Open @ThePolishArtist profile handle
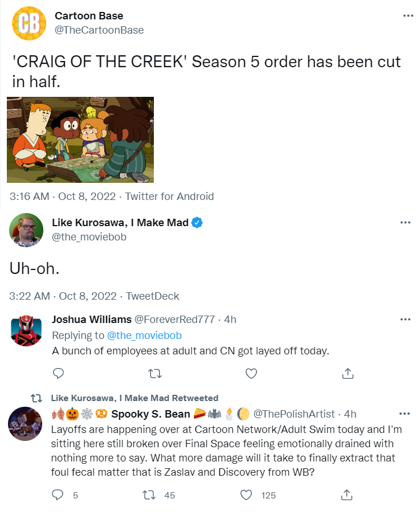Viewport: 420px width, 515px height. pyautogui.click(x=296, y=414)
